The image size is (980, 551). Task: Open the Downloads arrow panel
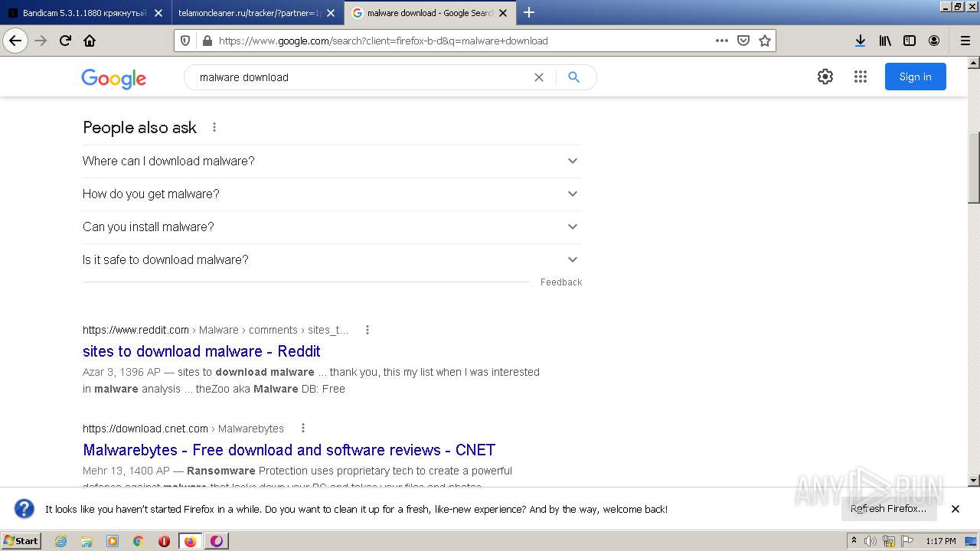pyautogui.click(x=861, y=41)
